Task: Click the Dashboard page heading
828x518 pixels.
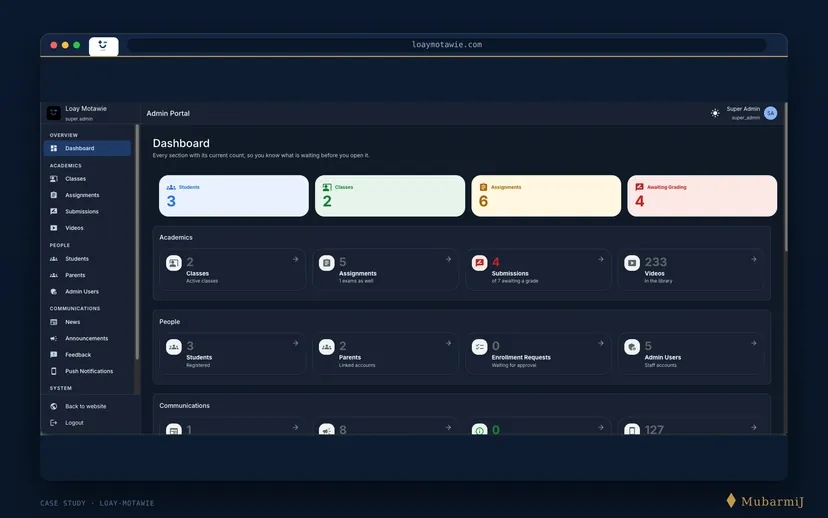Action: [181, 143]
